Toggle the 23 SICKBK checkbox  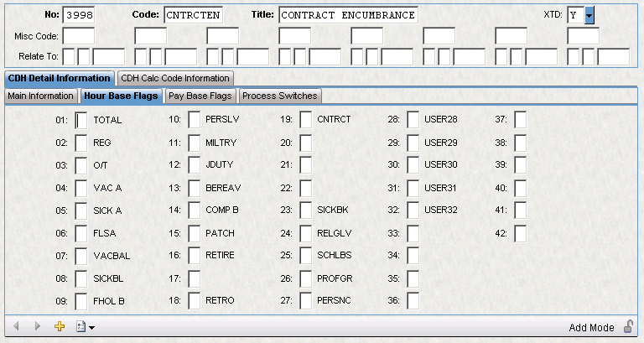pyautogui.click(x=306, y=210)
